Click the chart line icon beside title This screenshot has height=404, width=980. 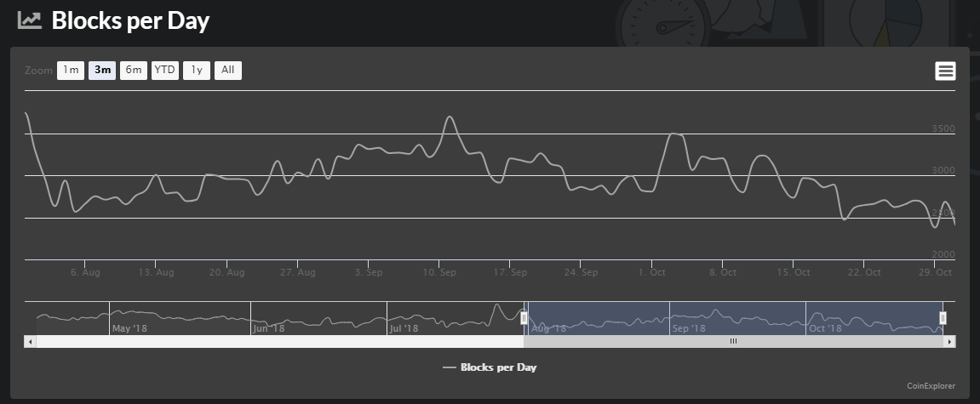30,20
